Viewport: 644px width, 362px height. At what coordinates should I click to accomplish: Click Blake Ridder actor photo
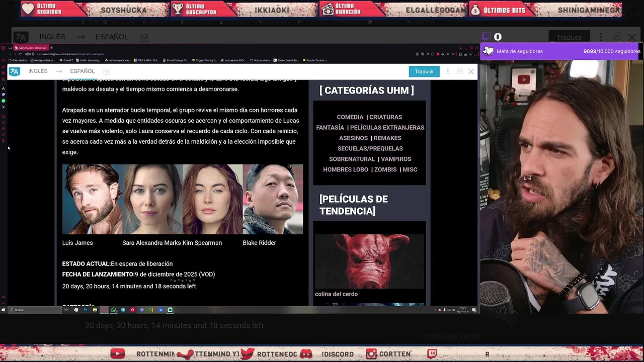[x=273, y=199]
